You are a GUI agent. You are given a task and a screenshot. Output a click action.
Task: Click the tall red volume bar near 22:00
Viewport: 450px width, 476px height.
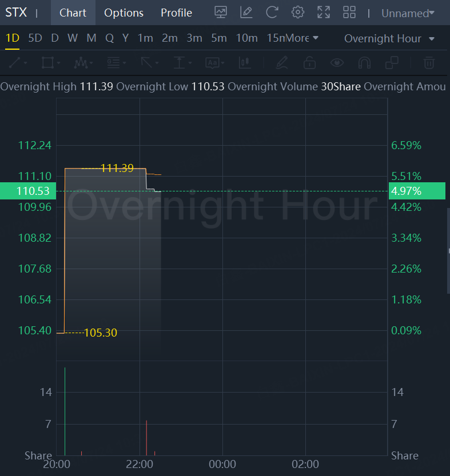[146, 438]
